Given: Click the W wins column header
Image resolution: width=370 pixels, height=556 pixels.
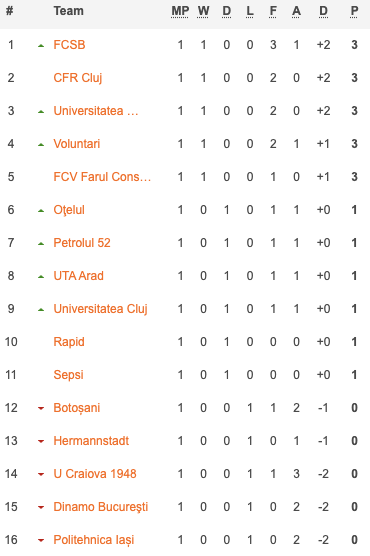Looking at the screenshot, I should point(203,11).
